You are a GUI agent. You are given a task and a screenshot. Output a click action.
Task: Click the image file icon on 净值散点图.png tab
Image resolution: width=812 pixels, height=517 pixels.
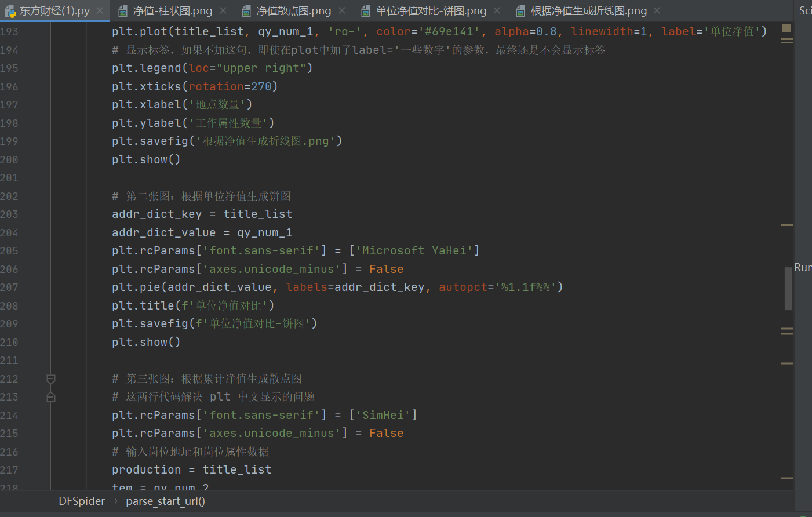246,11
